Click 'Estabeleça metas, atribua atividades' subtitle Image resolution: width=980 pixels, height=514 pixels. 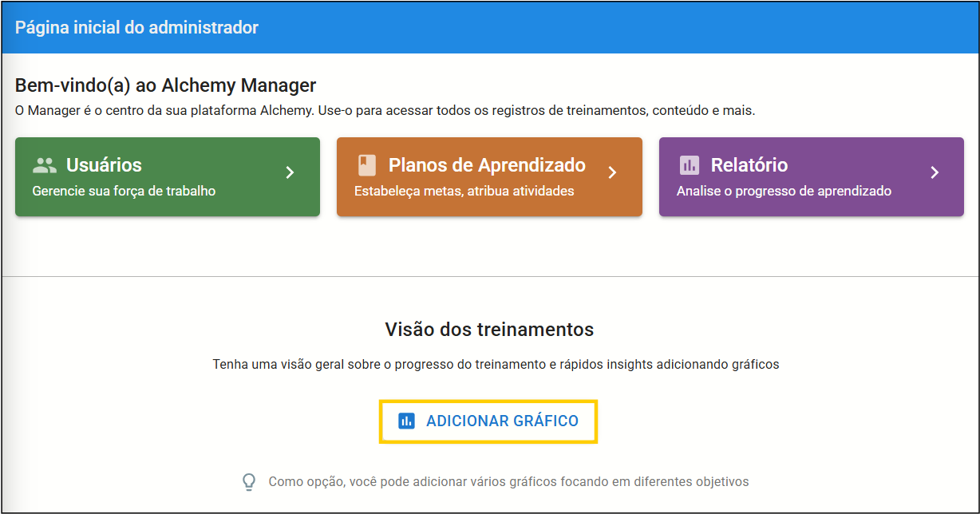[x=464, y=191]
